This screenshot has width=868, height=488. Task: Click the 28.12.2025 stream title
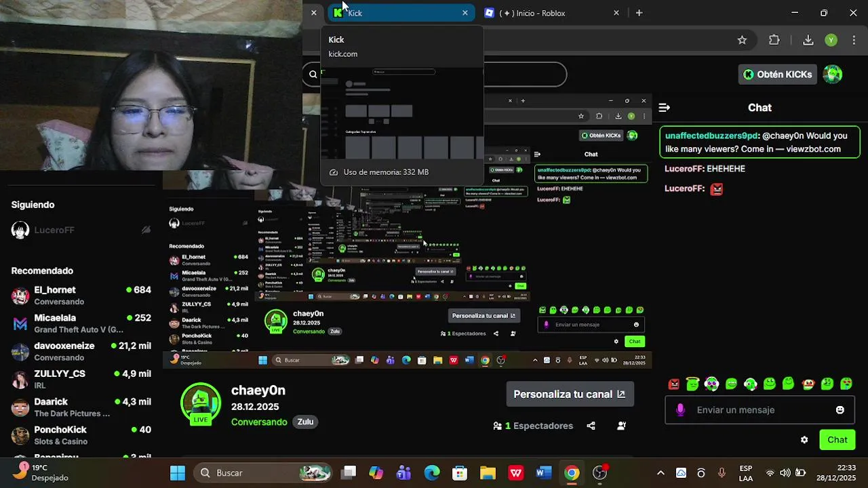coord(255,407)
